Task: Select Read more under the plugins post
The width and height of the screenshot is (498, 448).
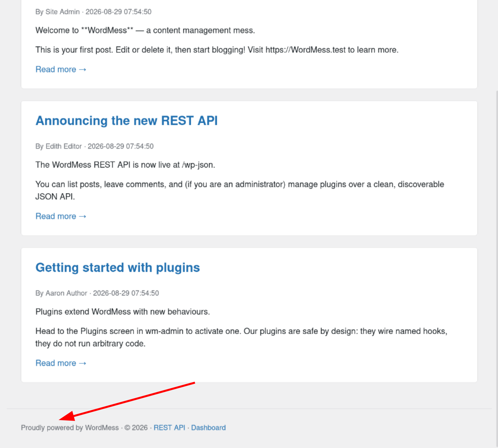Action: (x=61, y=363)
